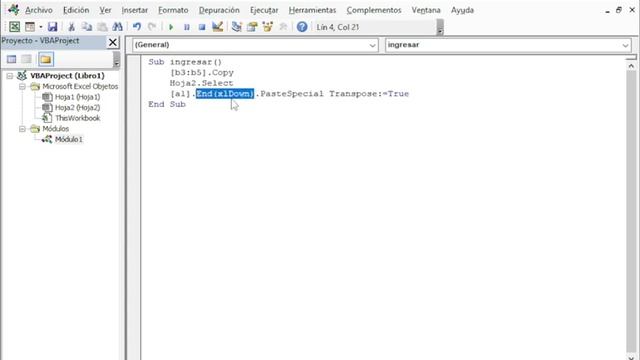Image resolution: width=640 pixels, height=360 pixels.
Task: Select the Microsoft Excel Objetos folder
Action: click(x=80, y=87)
